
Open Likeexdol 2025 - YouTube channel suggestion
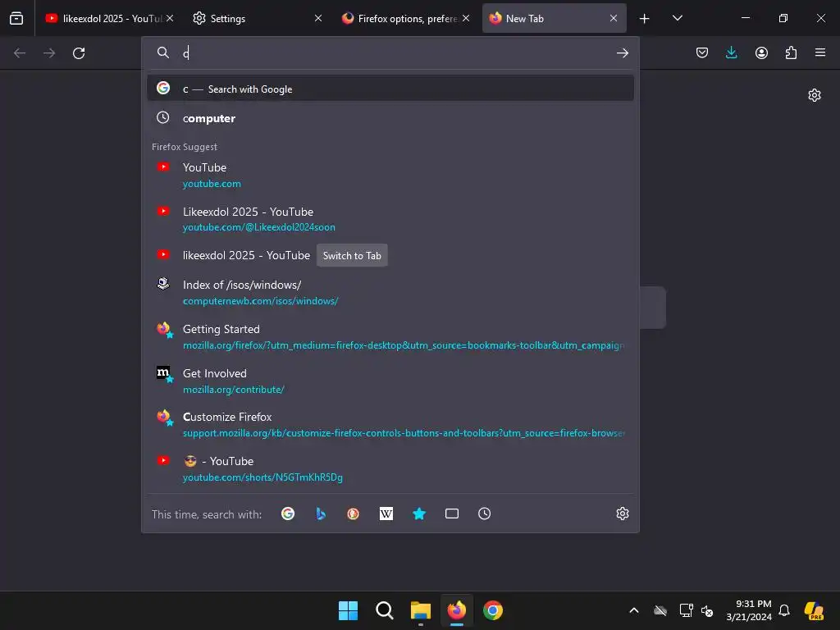(x=390, y=219)
